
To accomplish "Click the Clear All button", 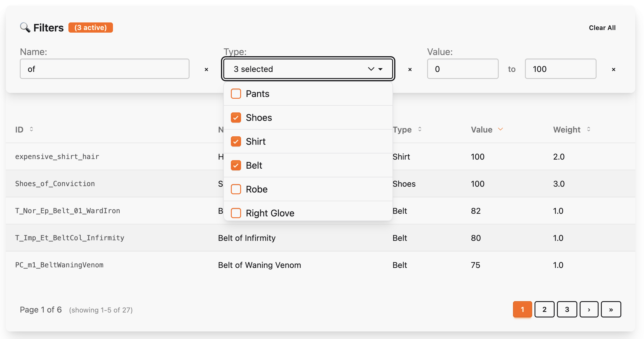I will (x=602, y=27).
